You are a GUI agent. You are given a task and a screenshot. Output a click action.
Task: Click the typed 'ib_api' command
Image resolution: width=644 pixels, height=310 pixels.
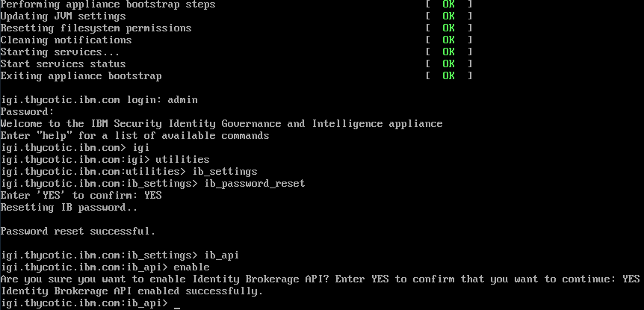(221, 255)
